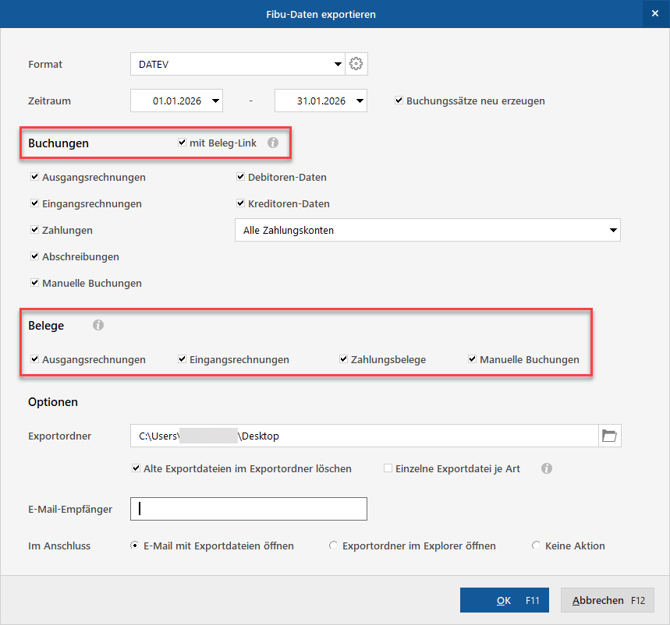Screen dimensions: 670x625
Task: Uncheck Abschreibungen under Buchungen
Action: [35, 257]
